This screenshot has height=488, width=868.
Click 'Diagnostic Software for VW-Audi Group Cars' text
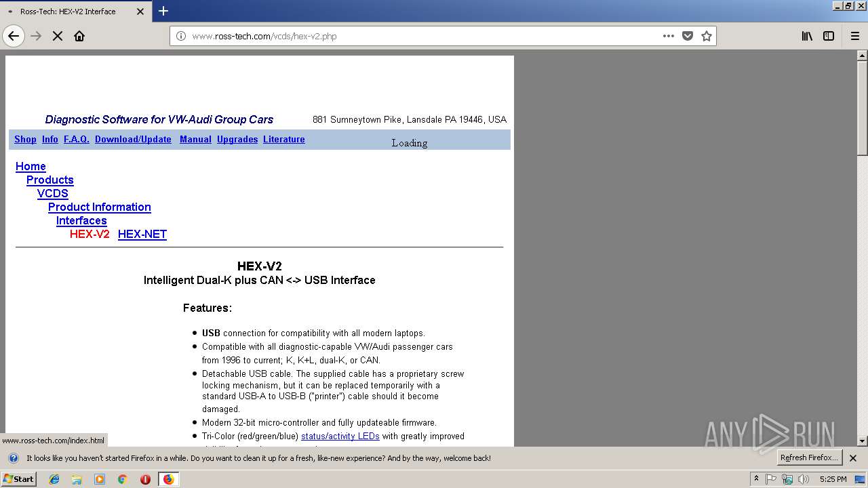click(159, 119)
